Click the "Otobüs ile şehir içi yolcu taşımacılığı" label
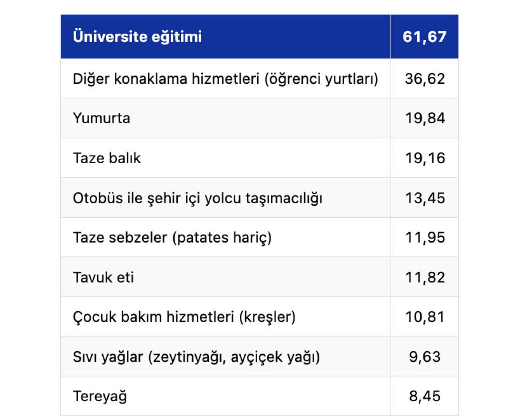This screenshot has height=419, width=532. point(198,198)
